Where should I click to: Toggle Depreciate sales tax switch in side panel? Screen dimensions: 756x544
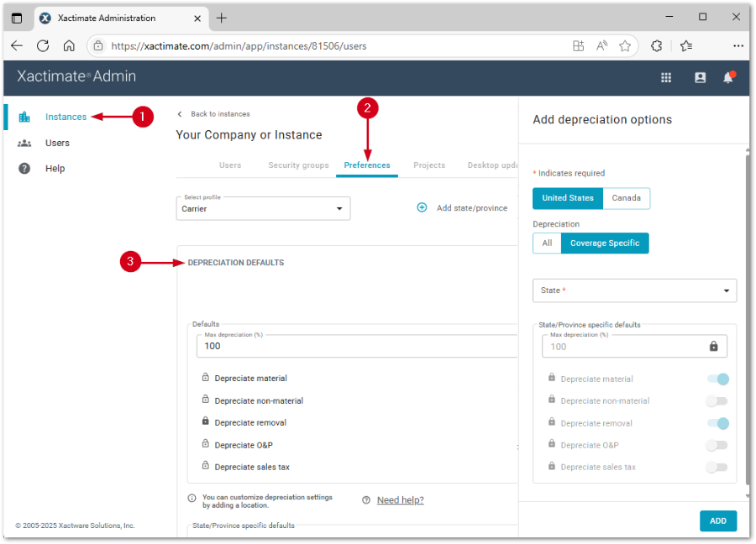[x=717, y=467]
